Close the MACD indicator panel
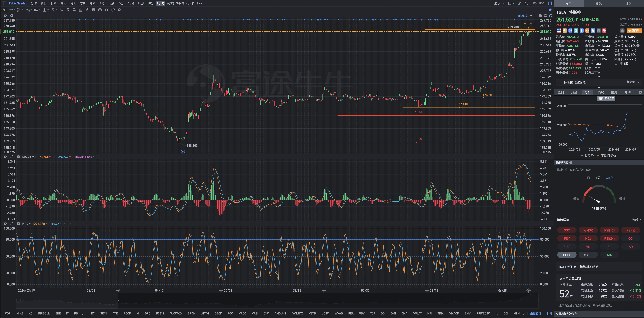Viewport: 644px width, 318px height. click(18, 157)
